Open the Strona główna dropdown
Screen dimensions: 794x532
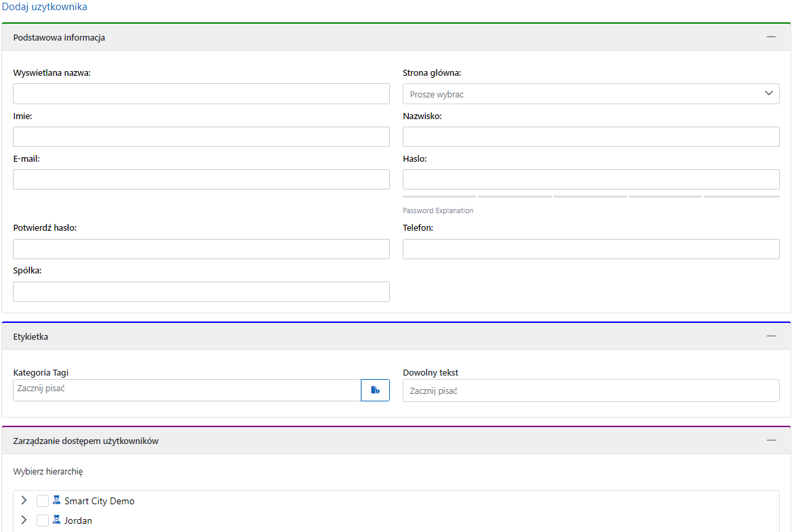[590, 94]
